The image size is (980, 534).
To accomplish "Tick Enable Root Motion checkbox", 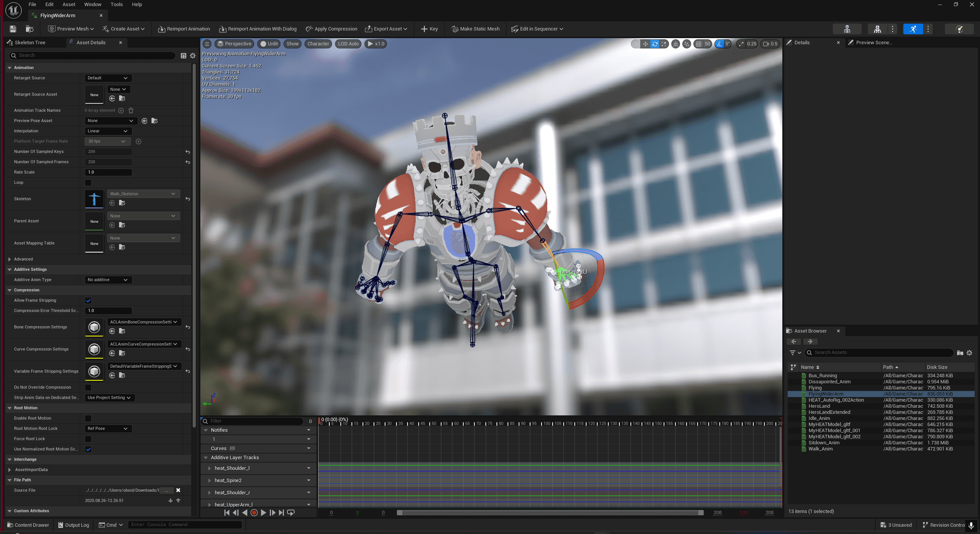I will 88,418.
